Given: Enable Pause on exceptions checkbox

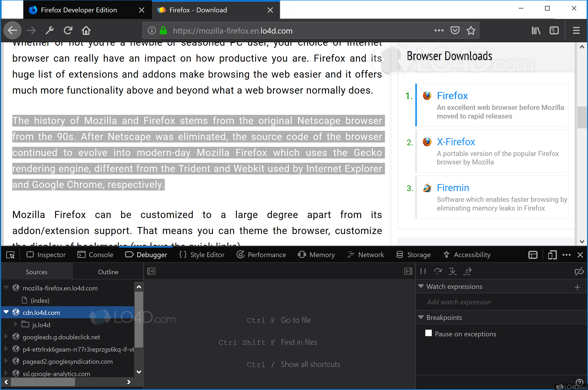Looking at the screenshot, I should pos(428,333).
